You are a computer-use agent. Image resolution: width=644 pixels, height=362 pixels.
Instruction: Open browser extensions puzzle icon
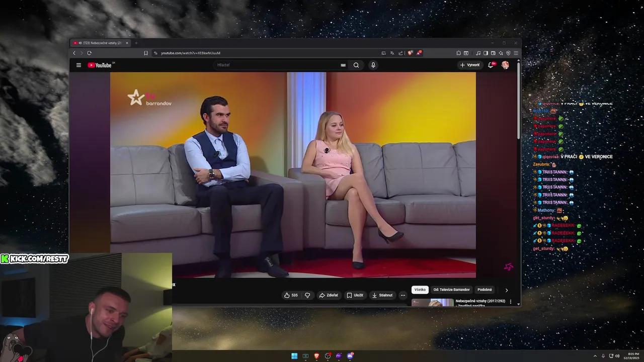(458, 53)
